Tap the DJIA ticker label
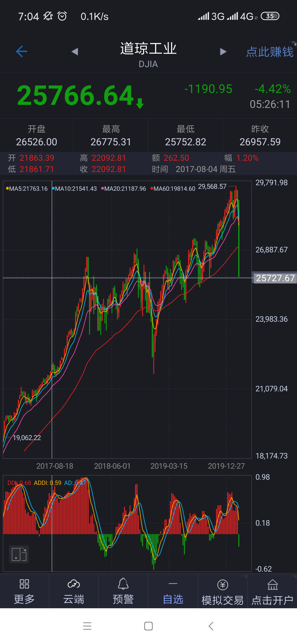The width and height of the screenshot is (297, 644). (x=148, y=64)
